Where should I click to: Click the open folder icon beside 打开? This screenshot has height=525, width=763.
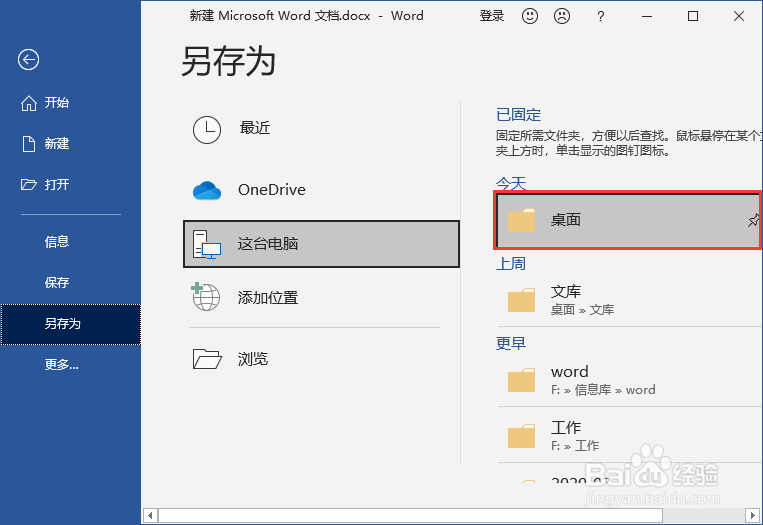click(x=29, y=184)
